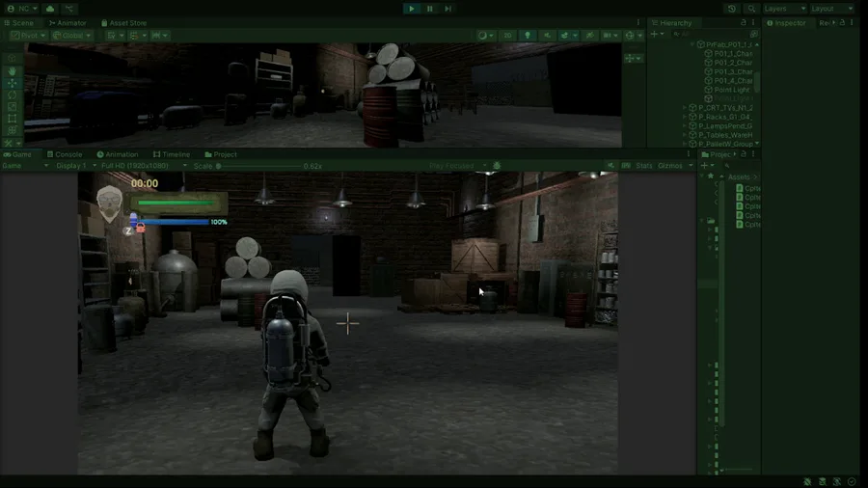Screen dimensions: 868x488
Task: Select P01_3_Char in Hierarchy
Action: [x=728, y=71]
